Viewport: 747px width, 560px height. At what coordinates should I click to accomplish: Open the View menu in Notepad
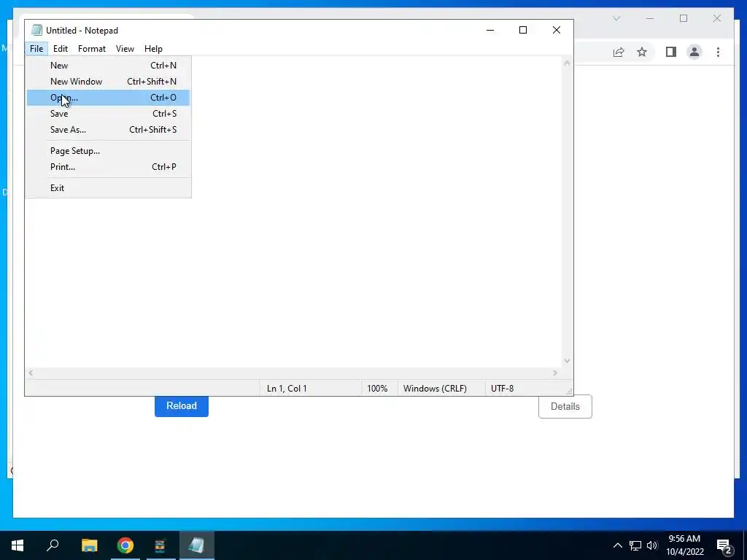pos(125,49)
